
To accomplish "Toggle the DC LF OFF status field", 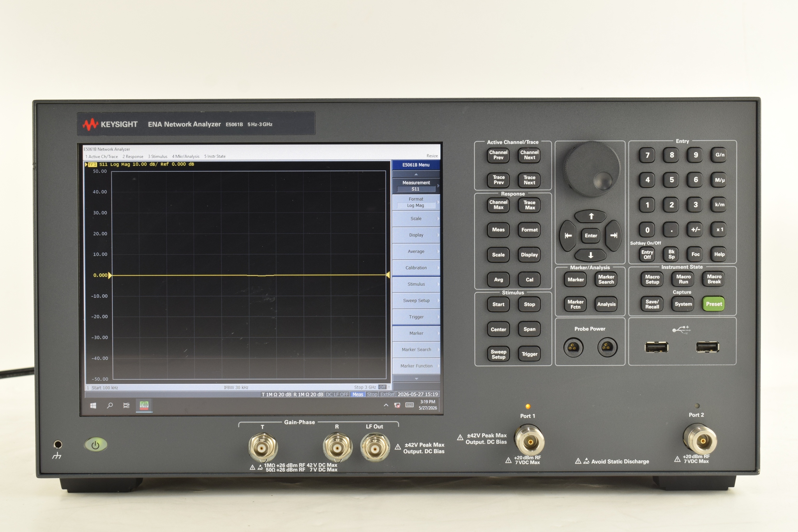I will [337, 394].
